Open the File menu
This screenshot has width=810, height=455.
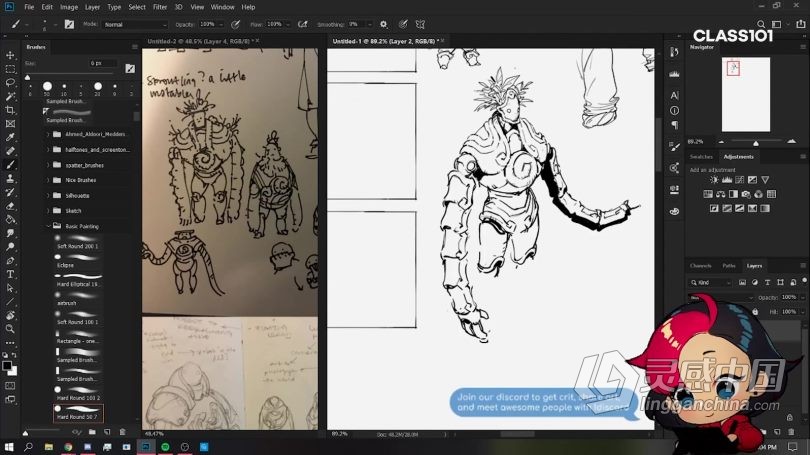[x=29, y=7]
